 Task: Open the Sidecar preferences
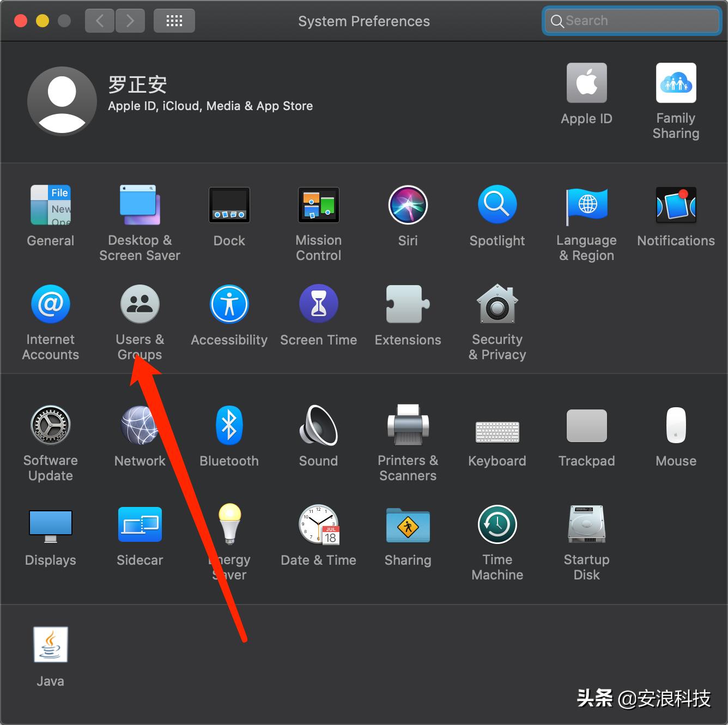click(139, 524)
